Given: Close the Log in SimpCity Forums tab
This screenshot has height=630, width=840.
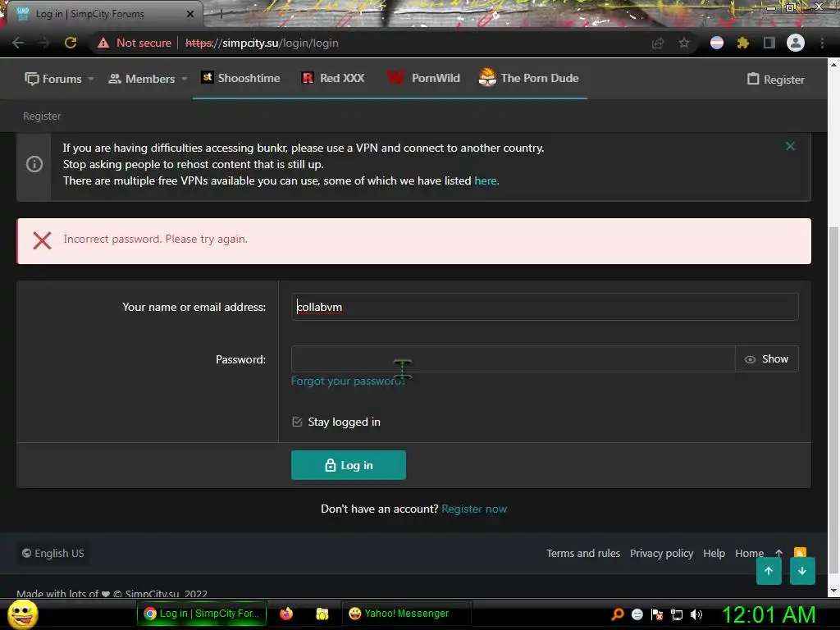Looking at the screenshot, I should [x=190, y=14].
